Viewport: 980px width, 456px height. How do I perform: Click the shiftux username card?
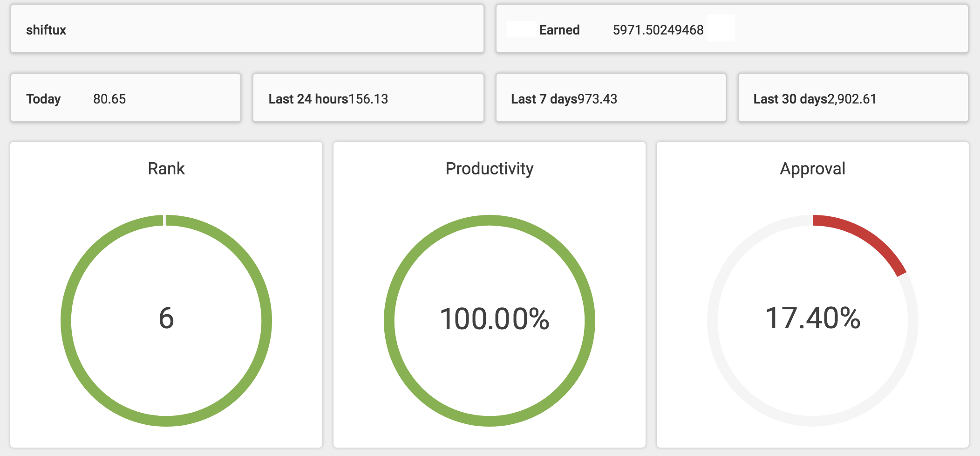click(247, 29)
